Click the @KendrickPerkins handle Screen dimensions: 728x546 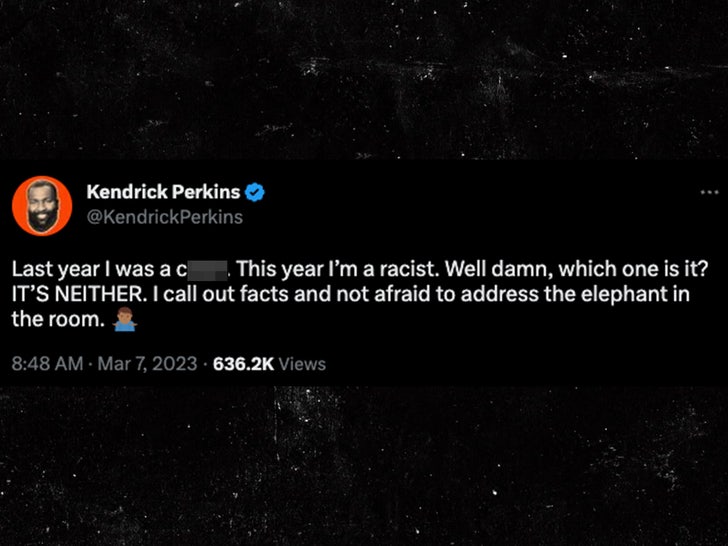tap(165, 217)
